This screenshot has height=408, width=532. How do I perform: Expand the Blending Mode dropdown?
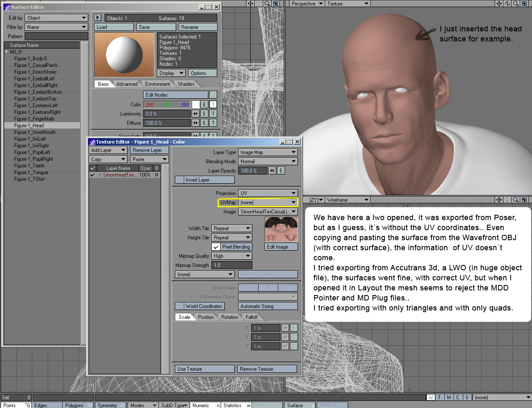268,162
